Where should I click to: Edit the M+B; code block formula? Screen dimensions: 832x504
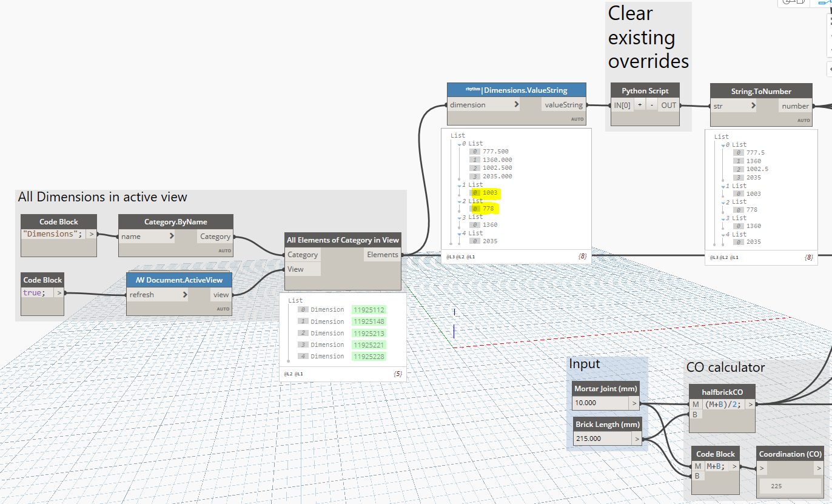pos(717,466)
